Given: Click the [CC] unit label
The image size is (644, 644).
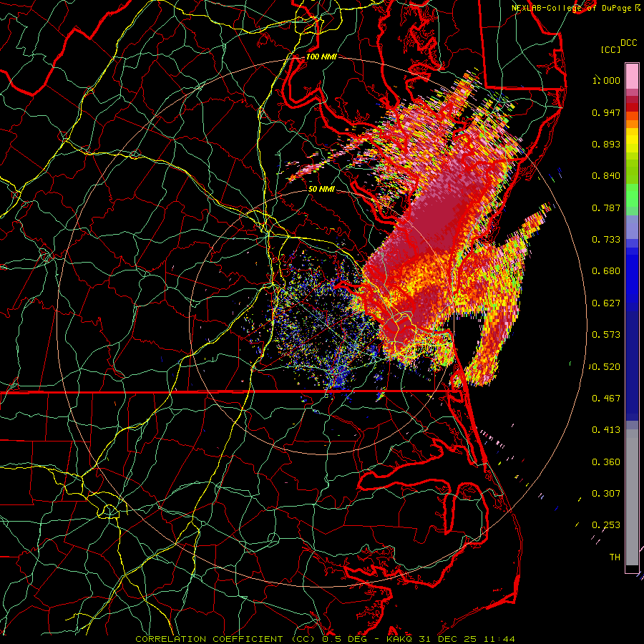Looking at the screenshot, I should 610,49.
